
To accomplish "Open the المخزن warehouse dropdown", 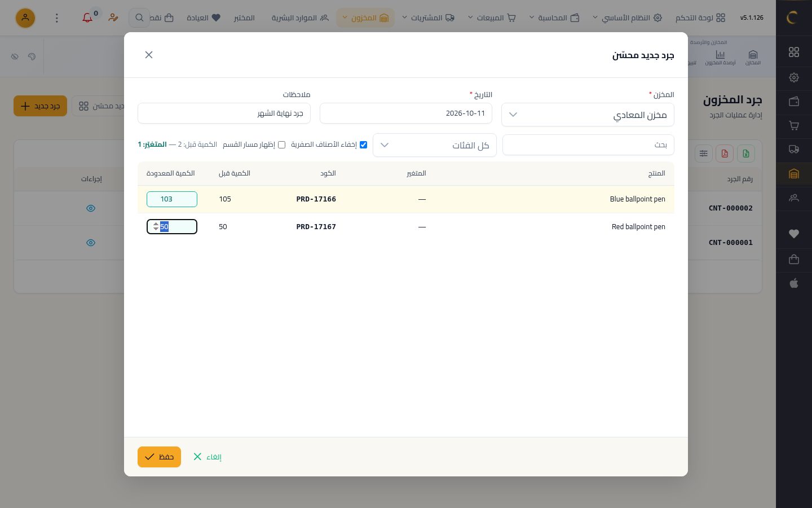I will 588,115.
